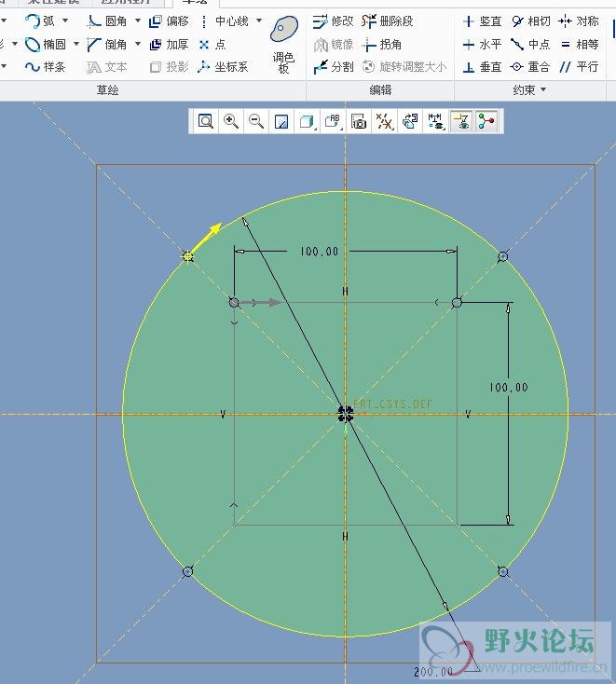The height and width of the screenshot is (684, 616).
Task: Select the rectangle's top-right corner point
Action: click(x=457, y=302)
